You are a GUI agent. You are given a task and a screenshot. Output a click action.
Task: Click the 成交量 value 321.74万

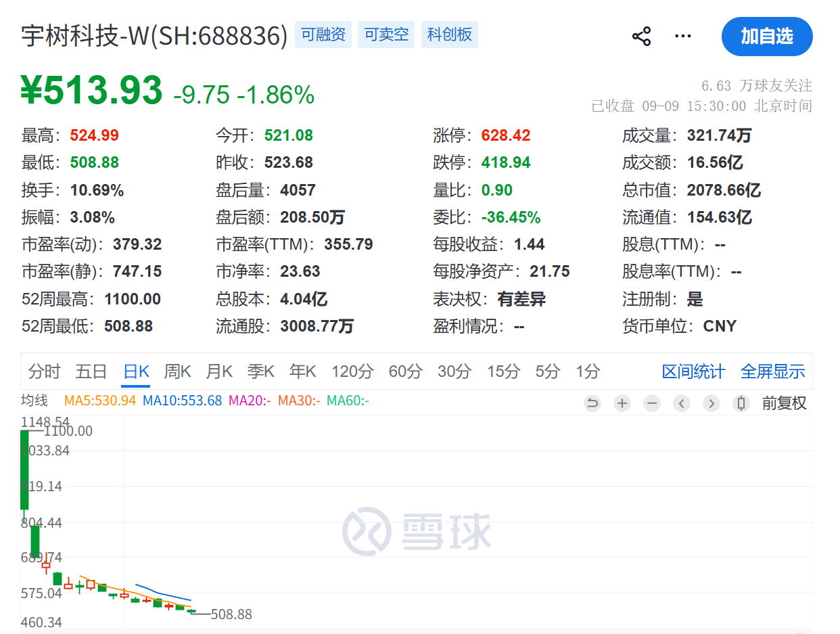[719, 135]
